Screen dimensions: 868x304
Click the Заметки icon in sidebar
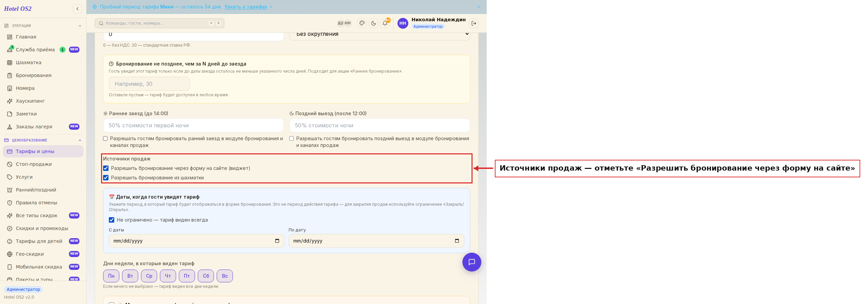(x=9, y=114)
